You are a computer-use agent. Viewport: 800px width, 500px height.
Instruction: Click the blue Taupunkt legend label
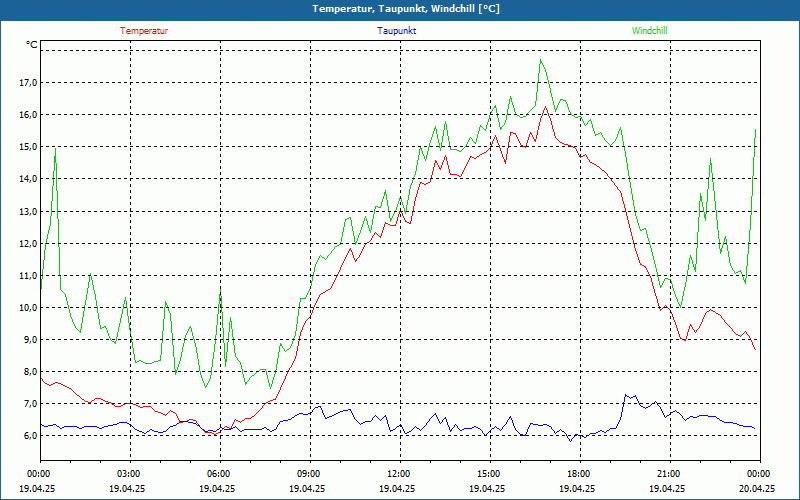[396, 31]
